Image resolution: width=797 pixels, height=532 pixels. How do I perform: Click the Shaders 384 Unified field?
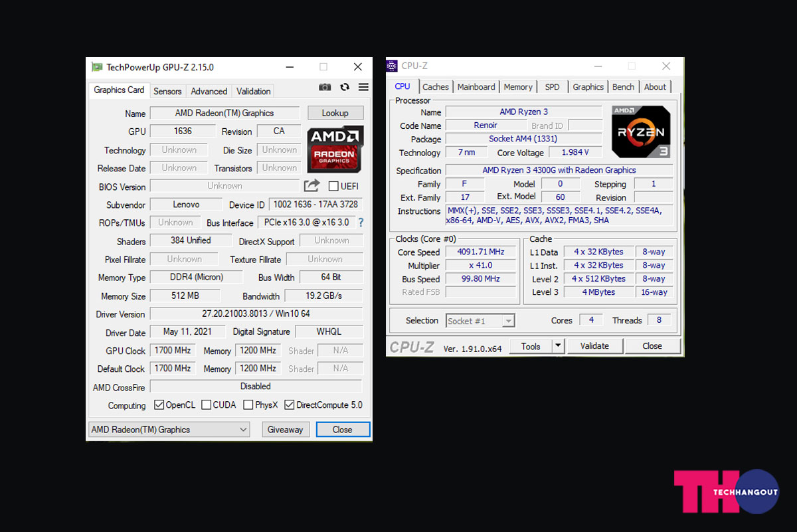191,240
